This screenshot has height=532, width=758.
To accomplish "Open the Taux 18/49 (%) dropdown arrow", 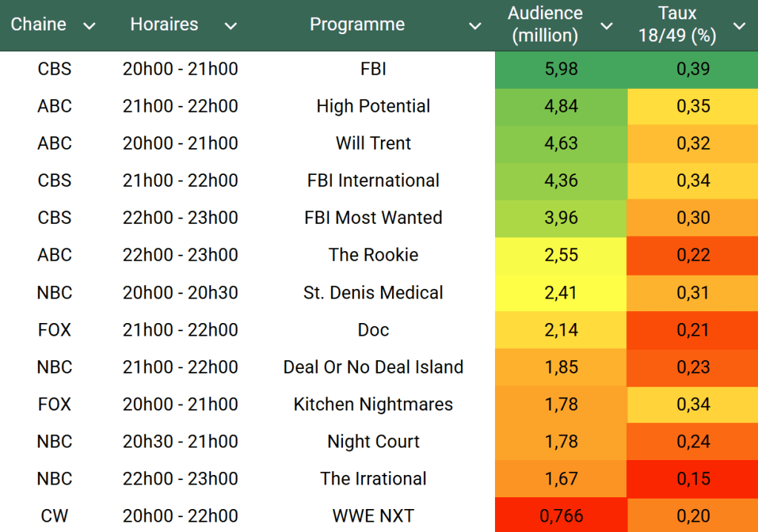I will click(739, 26).
